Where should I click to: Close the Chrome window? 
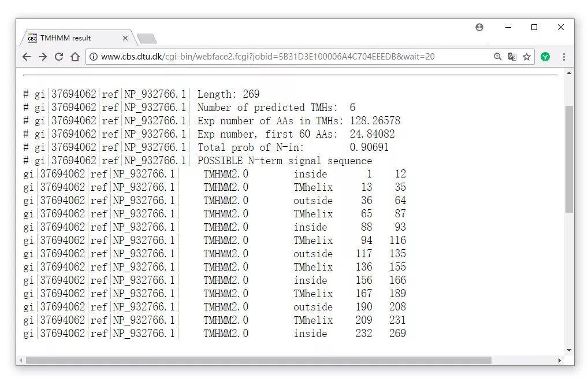coord(561,27)
